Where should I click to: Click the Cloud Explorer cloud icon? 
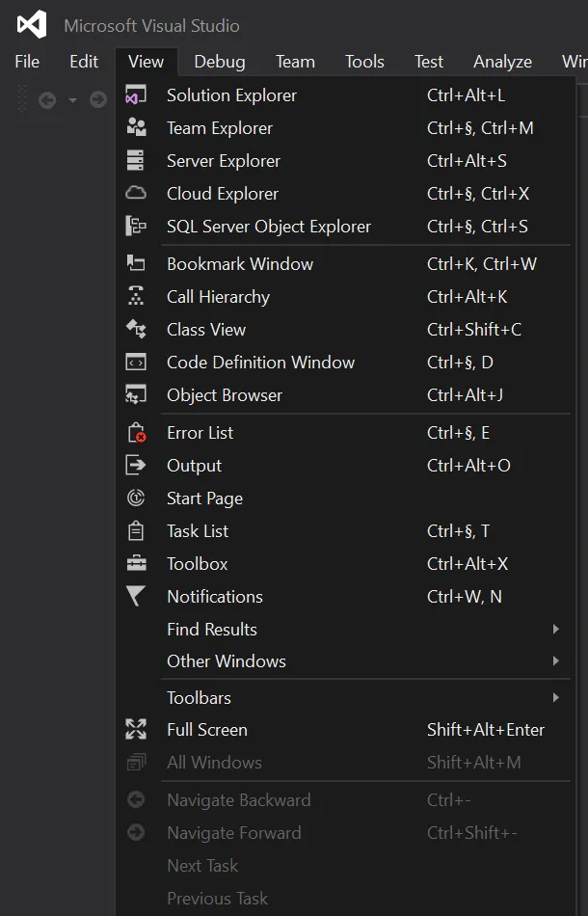(136, 193)
